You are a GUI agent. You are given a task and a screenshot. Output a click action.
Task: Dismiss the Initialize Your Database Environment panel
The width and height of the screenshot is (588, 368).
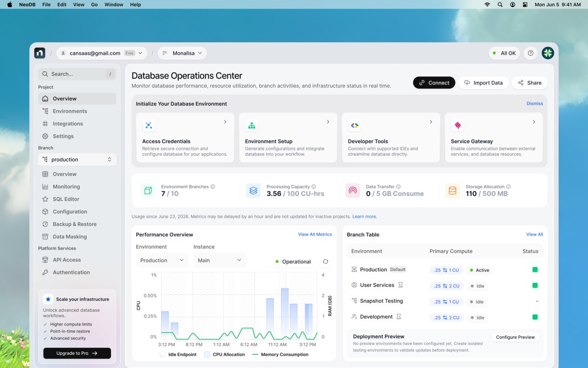click(x=535, y=104)
